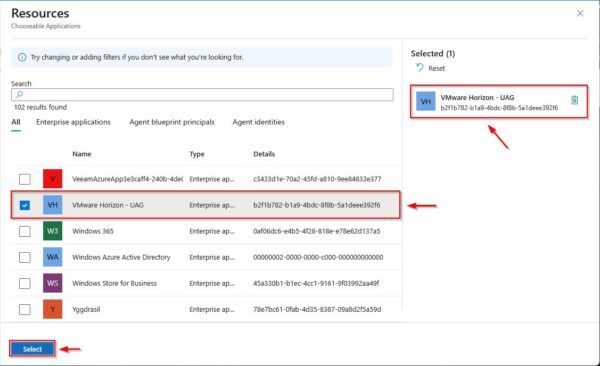Click ID 00000002-0000-0000-c000-000000000000
The height and width of the screenshot is (366, 600).
[x=318, y=257]
